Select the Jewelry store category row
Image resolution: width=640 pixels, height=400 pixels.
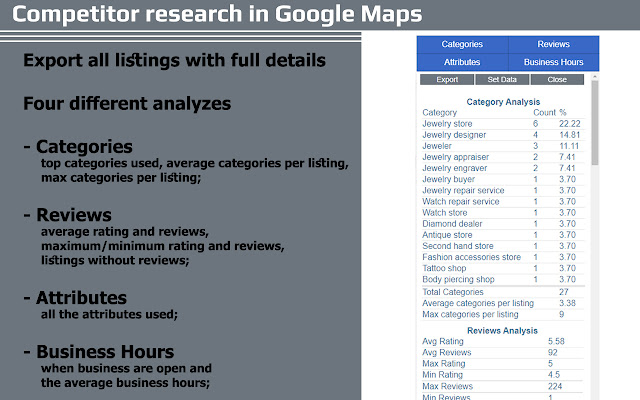(502, 124)
